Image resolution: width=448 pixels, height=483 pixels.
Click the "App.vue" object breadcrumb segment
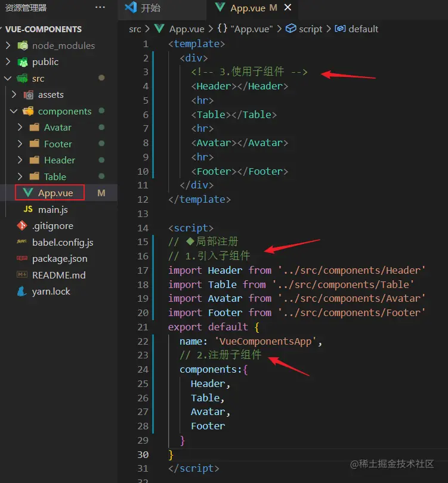252,29
